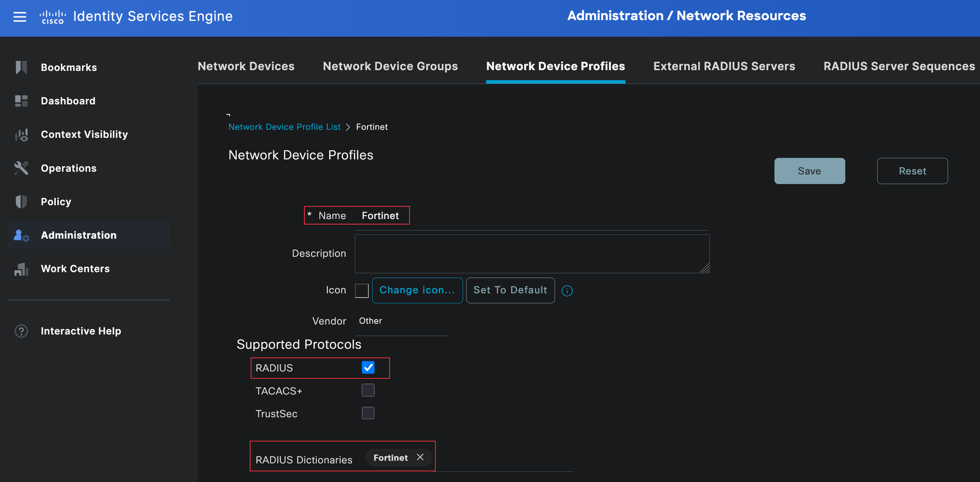Image resolution: width=980 pixels, height=482 pixels.
Task: Uncheck the RADIUS protocol checkbox
Action: pyautogui.click(x=368, y=368)
